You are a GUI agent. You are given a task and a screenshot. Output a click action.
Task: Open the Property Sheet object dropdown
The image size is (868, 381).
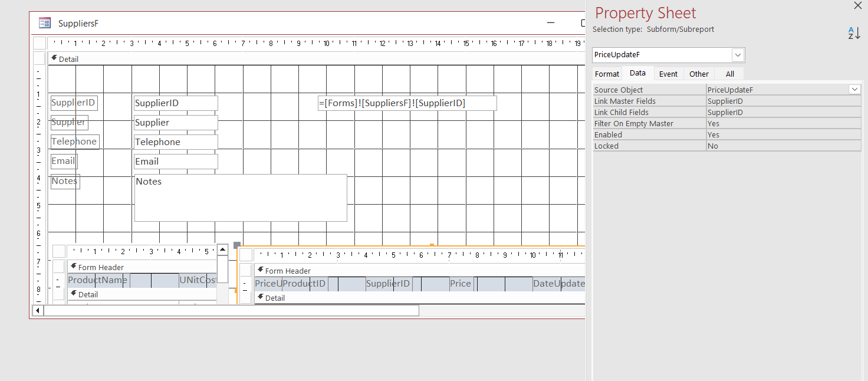(x=738, y=54)
